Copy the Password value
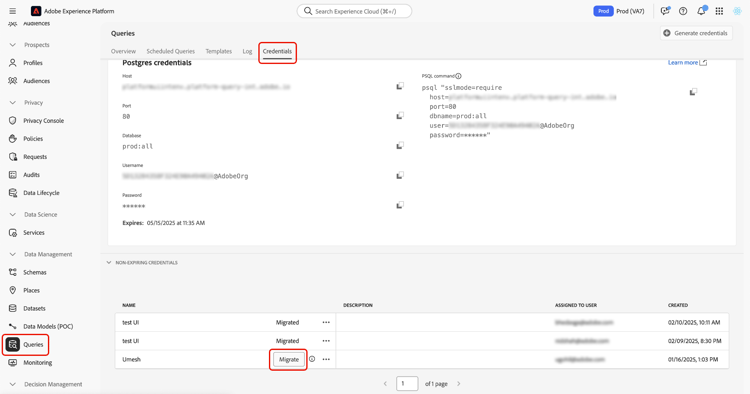 (400, 205)
